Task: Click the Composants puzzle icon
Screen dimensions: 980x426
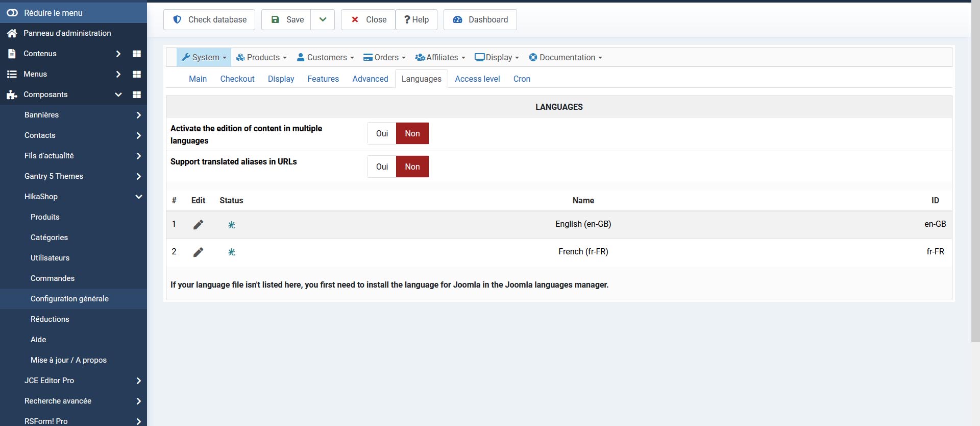Action: [x=12, y=94]
